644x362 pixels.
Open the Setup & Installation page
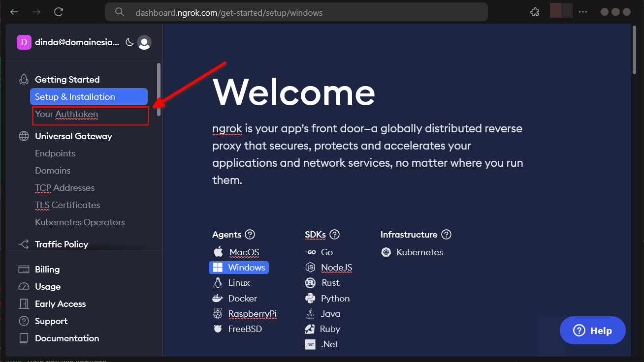pyautogui.click(x=89, y=97)
